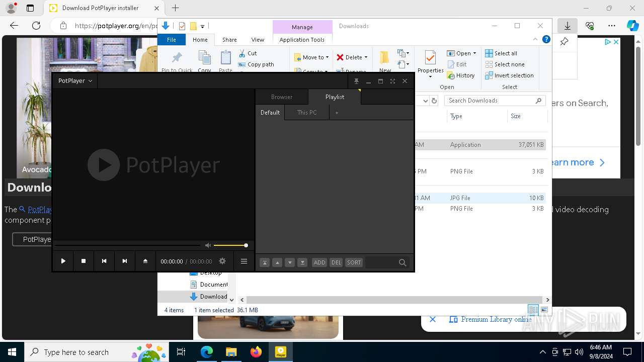Open the PotPlayer control panel gear icon
Image resolution: width=644 pixels, height=362 pixels.
pos(222,261)
